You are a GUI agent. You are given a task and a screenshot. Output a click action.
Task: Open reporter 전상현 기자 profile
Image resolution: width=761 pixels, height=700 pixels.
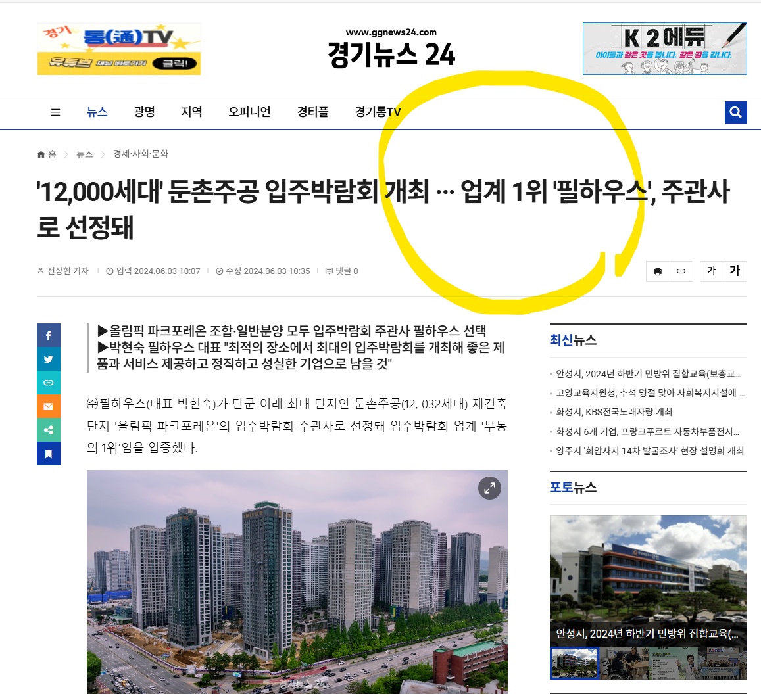click(x=63, y=271)
